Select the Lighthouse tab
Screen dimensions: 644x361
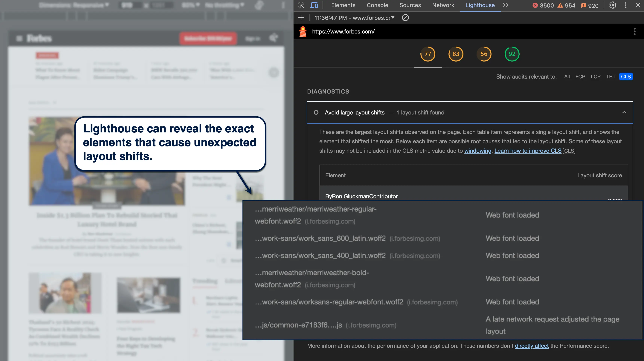480,5
